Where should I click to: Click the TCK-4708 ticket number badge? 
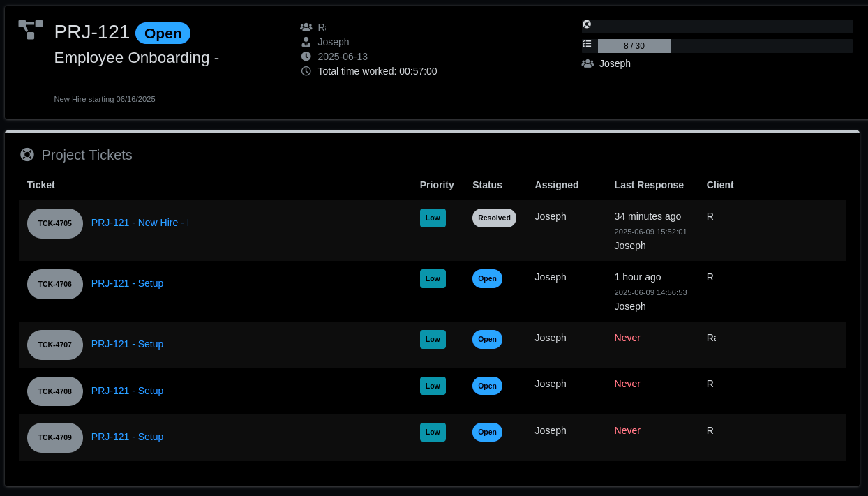point(55,391)
